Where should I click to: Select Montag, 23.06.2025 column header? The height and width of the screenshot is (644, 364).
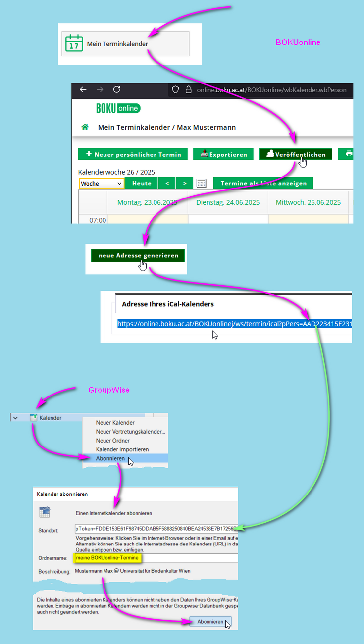tap(148, 202)
